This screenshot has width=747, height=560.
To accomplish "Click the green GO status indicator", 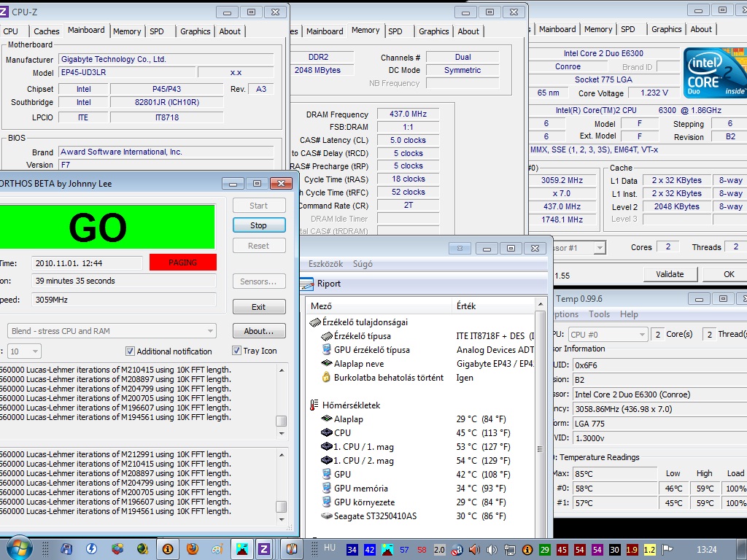I will tap(107, 227).
